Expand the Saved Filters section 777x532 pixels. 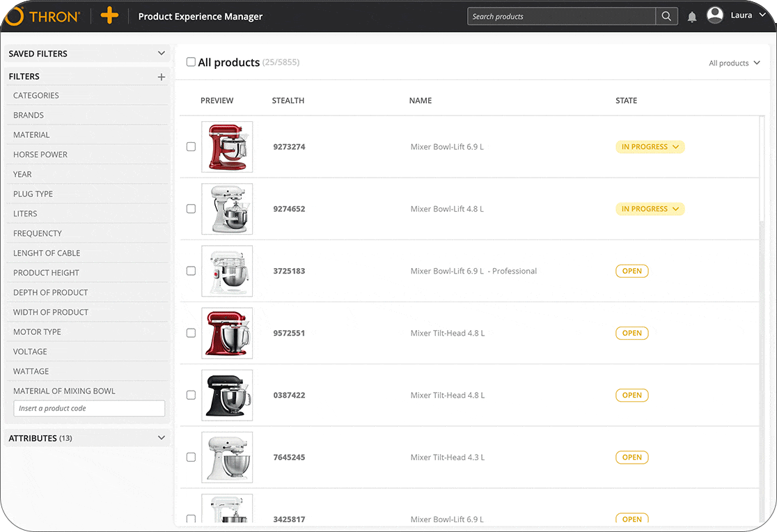click(x=162, y=54)
